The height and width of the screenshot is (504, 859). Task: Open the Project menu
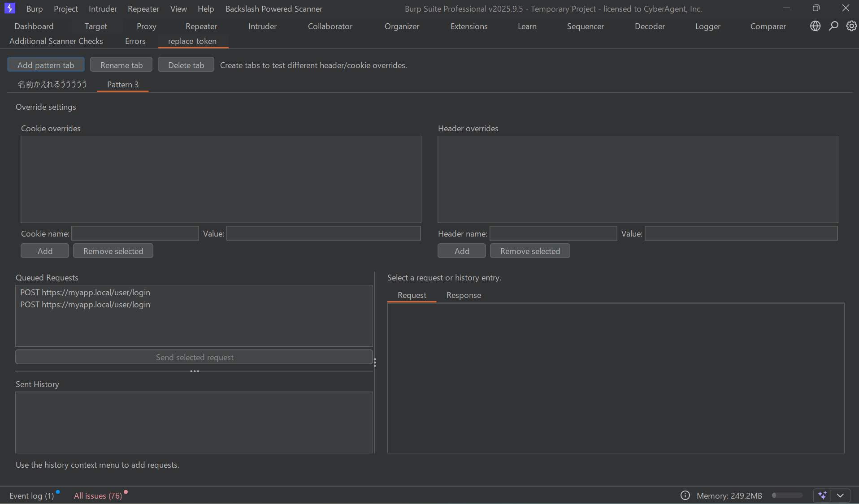click(x=66, y=9)
